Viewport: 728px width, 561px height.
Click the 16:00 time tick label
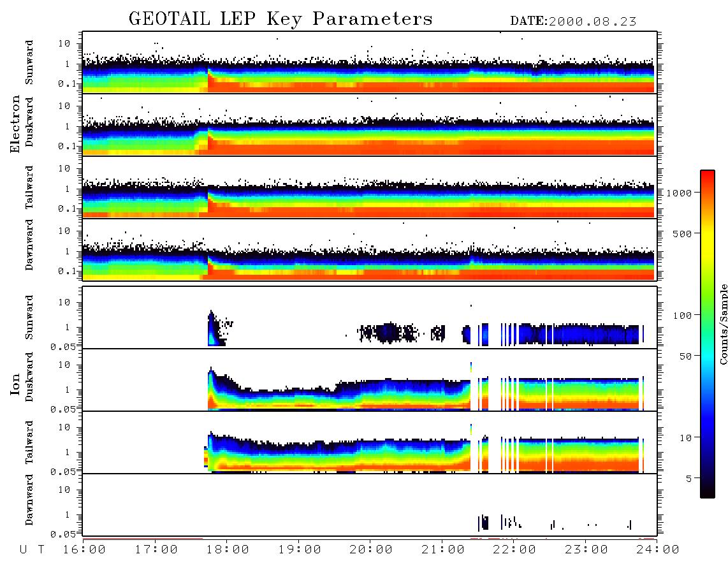(x=85, y=550)
